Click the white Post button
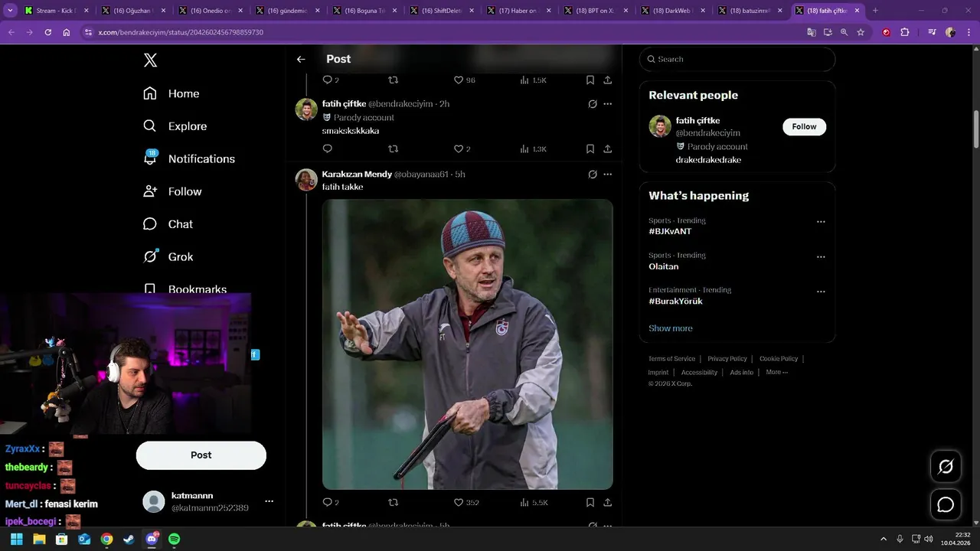Image resolution: width=980 pixels, height=551 pixels. (201, 455)
